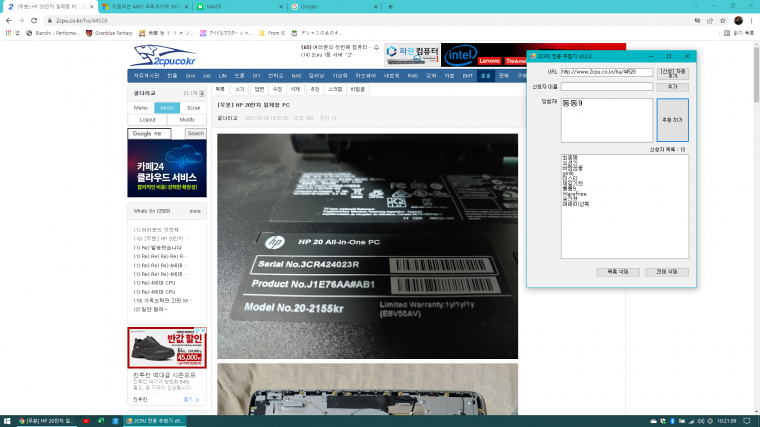Screen dimensions: 760x427
Task: Click the 추가 button in 2CPU tool
Action: tap(672, 87)
